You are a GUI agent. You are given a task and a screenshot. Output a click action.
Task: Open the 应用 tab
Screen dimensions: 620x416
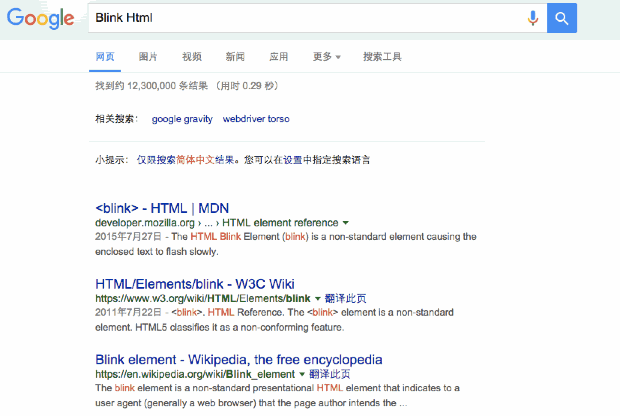point(279,57)
